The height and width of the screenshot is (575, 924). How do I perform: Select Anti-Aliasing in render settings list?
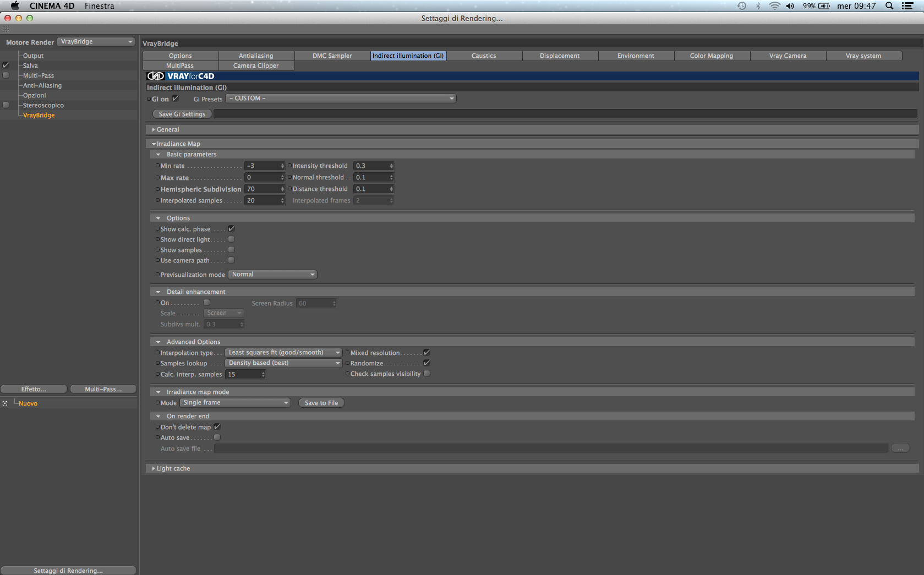[42, 85]
